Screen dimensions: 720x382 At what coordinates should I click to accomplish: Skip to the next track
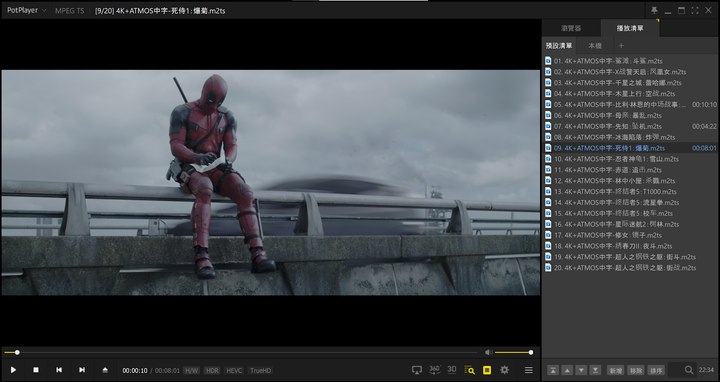tap(82, 370)
